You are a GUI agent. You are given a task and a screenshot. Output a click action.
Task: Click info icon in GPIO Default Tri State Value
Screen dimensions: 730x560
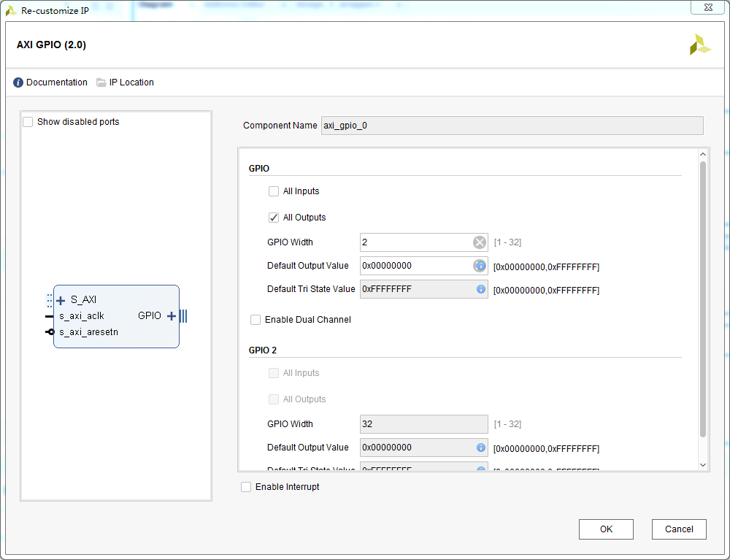tap(481, 289)
